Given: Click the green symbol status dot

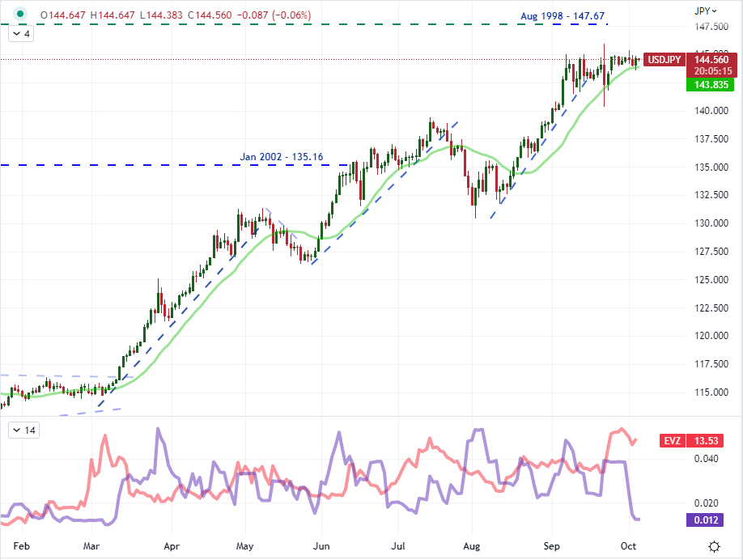Looking at the screenshot, I should (20, 14).
